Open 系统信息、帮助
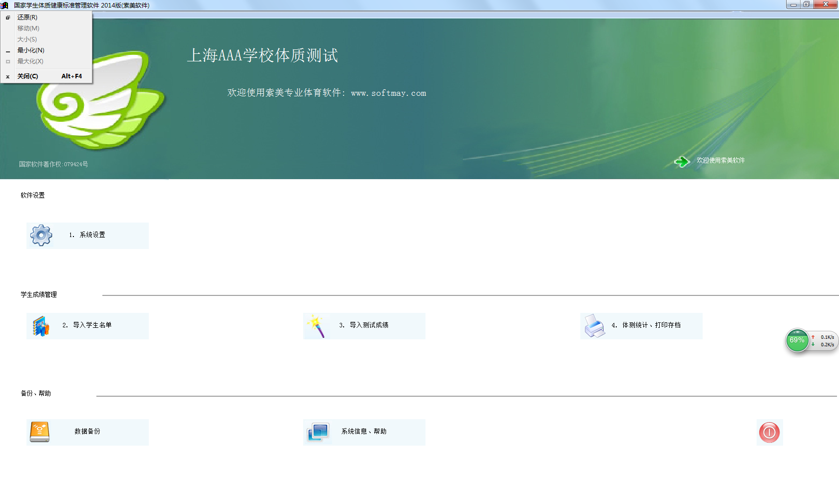The image size is (839, 504). tap(364, 432)
